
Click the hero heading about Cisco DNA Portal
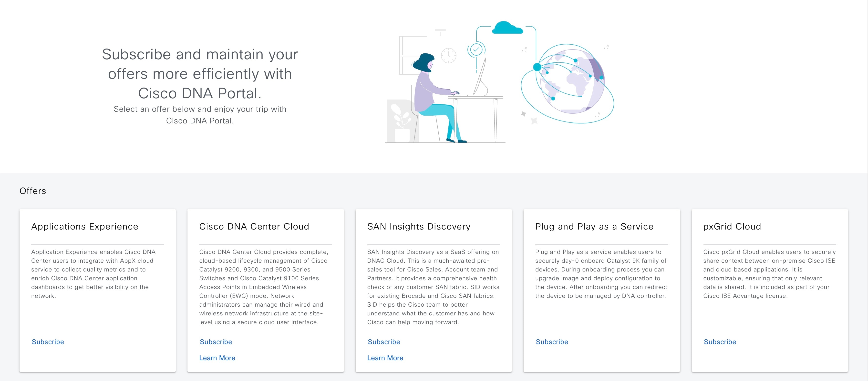[x=200, y=74]
